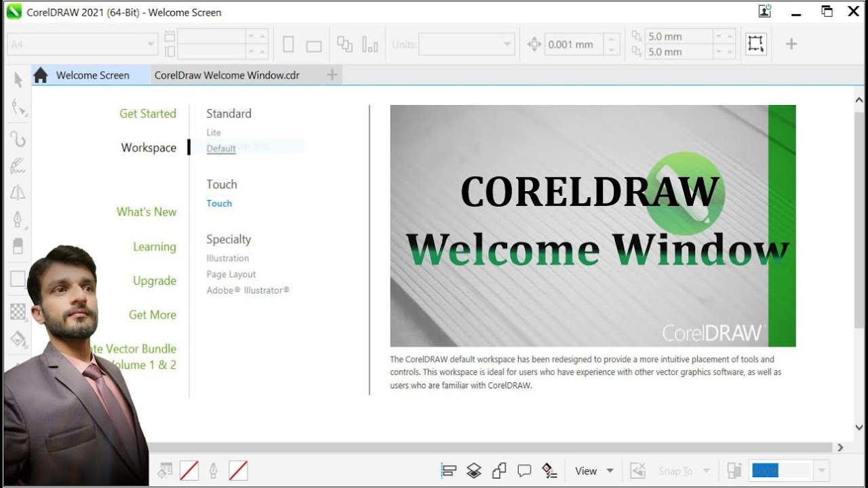Choose the Adobe Illustrator workspace
Image resolution: width=868 pixels, height=488 pixels.
click(x=248, y=291)
